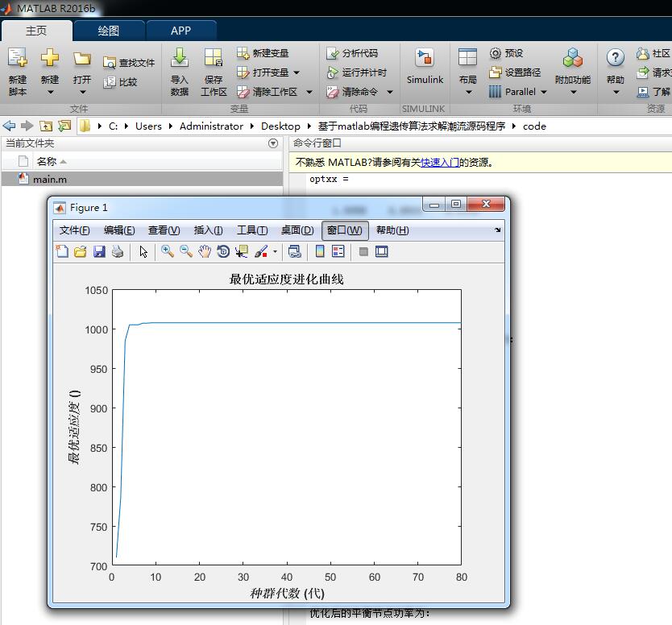Expand the 清除命令 dropdown arrow
672x625 pixels.
pyautogui.click(x=389, y=92)
